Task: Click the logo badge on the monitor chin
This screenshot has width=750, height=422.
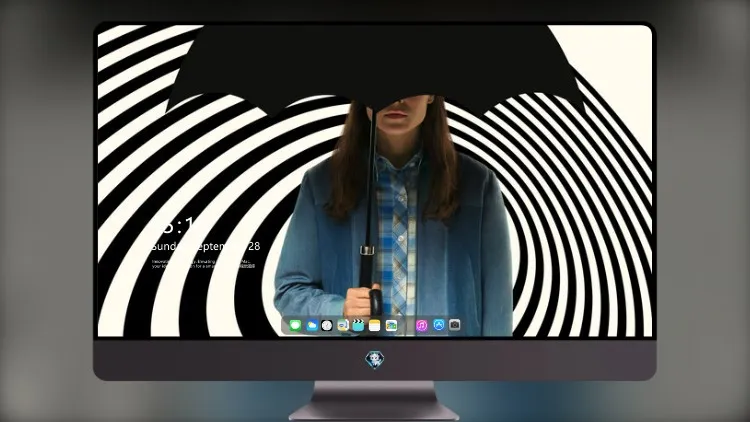Action: (x=375, y=359)
